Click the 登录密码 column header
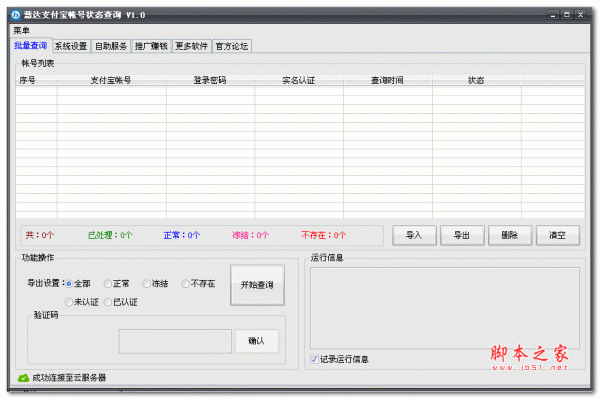This screenshot has height=399, width=600. (210, 80)
